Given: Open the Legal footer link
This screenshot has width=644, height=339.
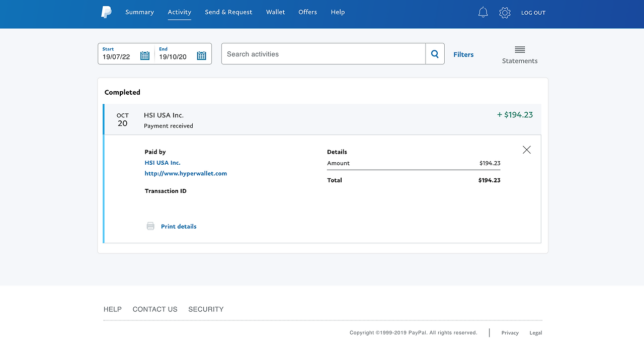Looking at the screenshot, I should coord(536,332).
